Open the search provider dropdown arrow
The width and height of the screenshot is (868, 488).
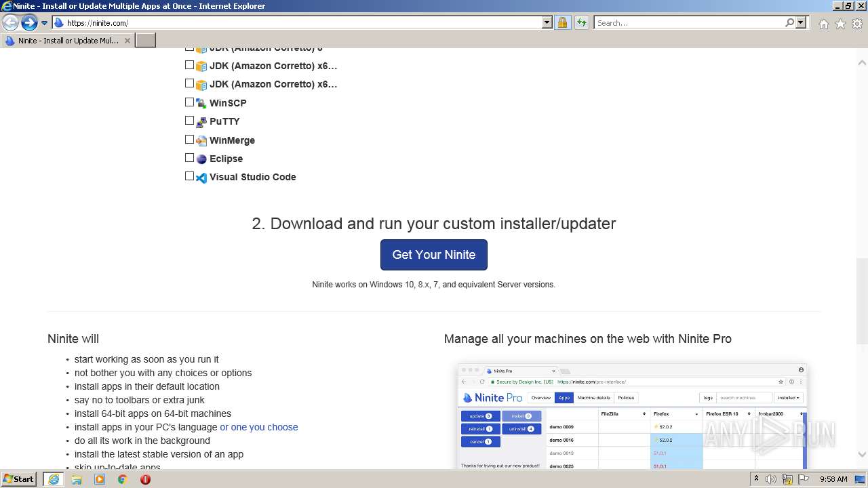pyautogui.click(x=801, y=23)
